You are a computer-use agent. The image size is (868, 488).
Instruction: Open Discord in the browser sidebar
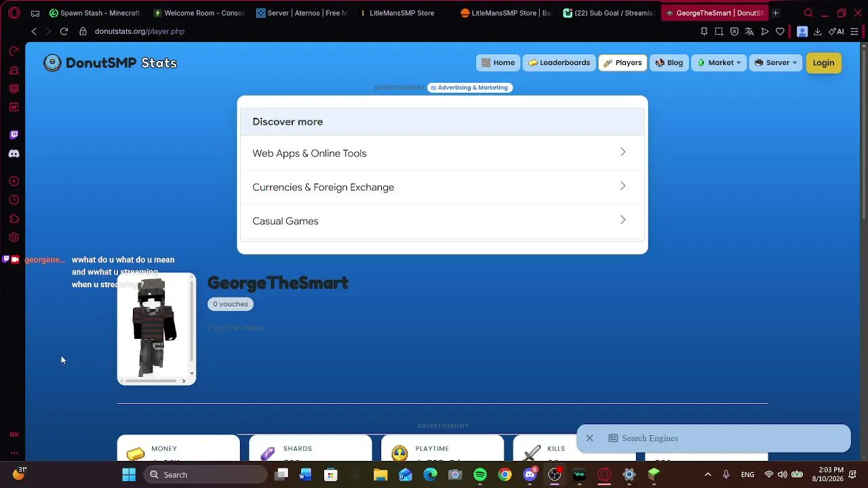14,154
